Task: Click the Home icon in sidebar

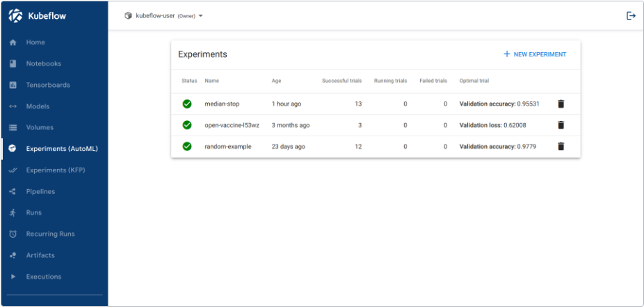Action: pos(13,42)
